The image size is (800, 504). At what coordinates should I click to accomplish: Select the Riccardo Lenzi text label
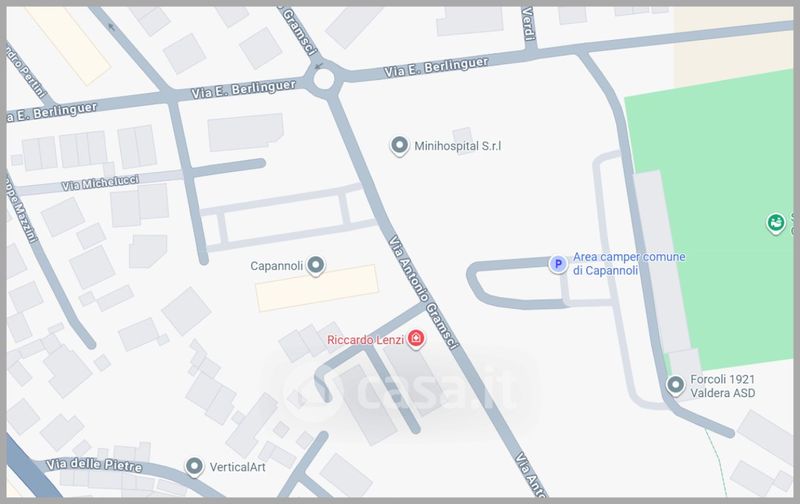(365, 340)
